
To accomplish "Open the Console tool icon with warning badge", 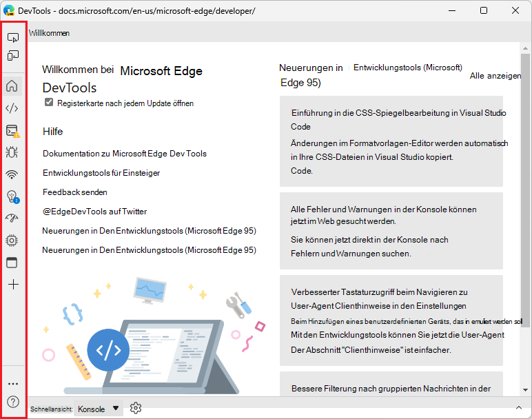I will click(13, 131).
